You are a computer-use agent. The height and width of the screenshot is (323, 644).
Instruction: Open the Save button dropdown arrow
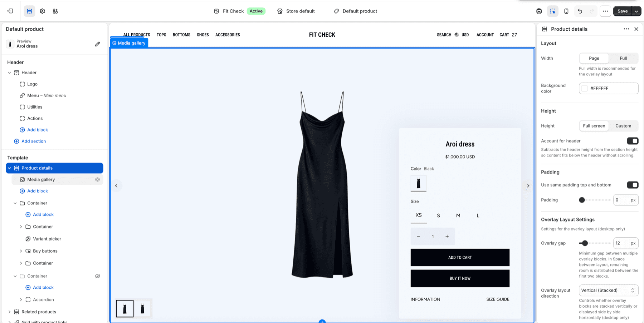click(x=636, y=11)
